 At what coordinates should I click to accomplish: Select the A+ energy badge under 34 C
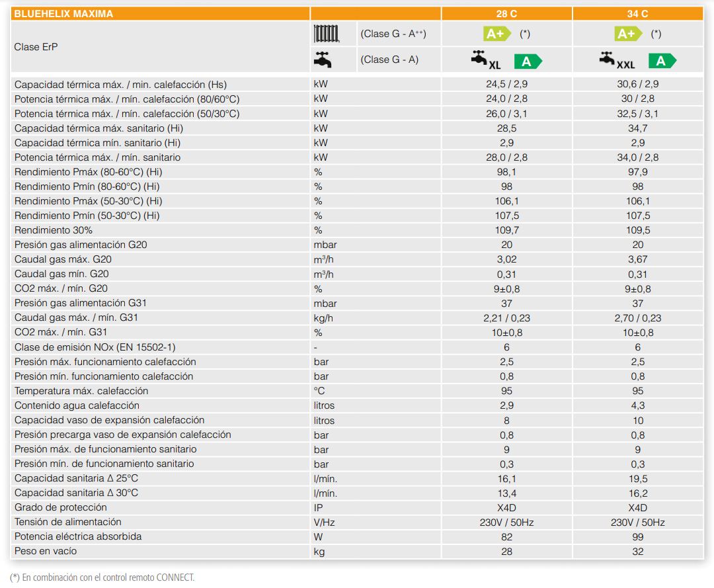[628, 34]
